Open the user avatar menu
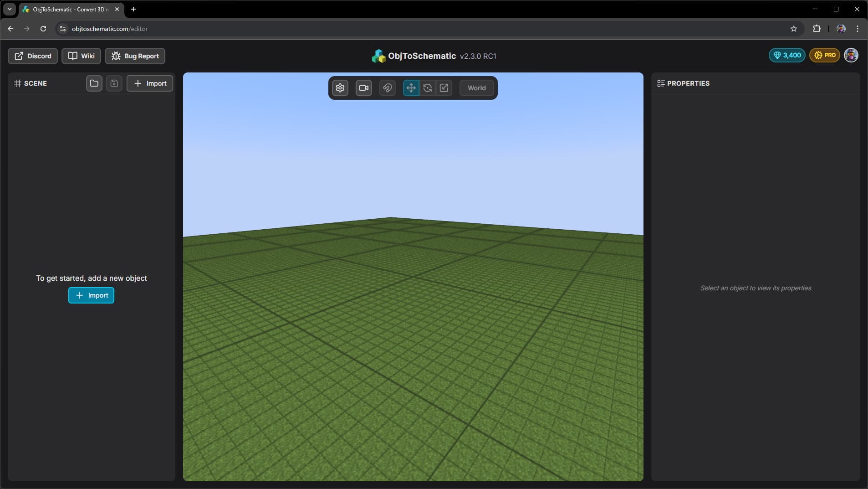 [851, 55]
